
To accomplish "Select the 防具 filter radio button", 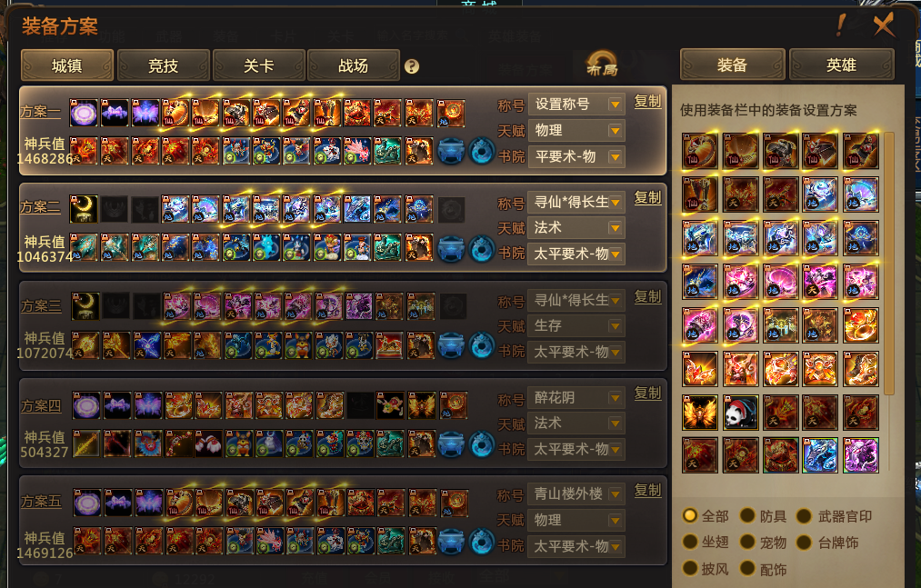I will (x=747, y=515).
